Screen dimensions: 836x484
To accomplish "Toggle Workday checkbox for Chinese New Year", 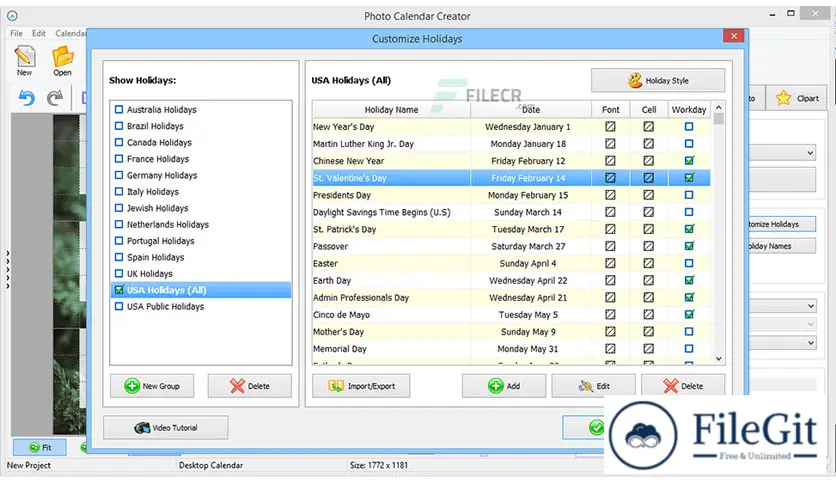I will pos(689,161).
